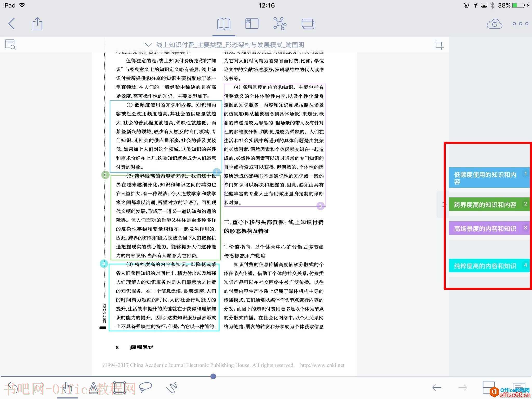Click the cnki.net URL in page footer
Screen dimensions: 532x399
[x=322, y=365]
